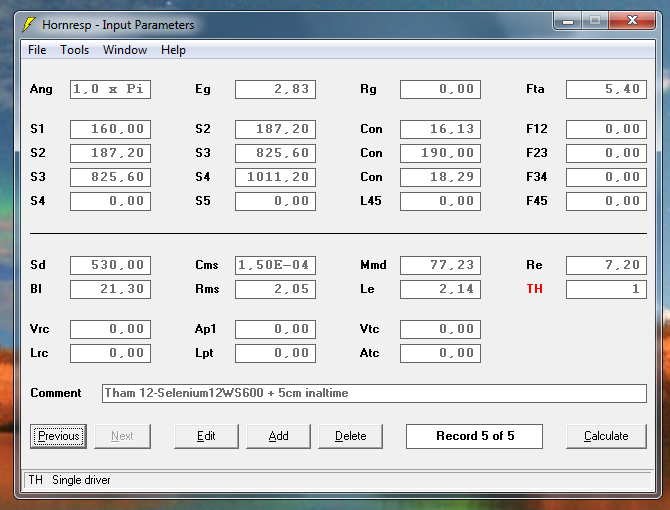Select the F23 input field

606,153
